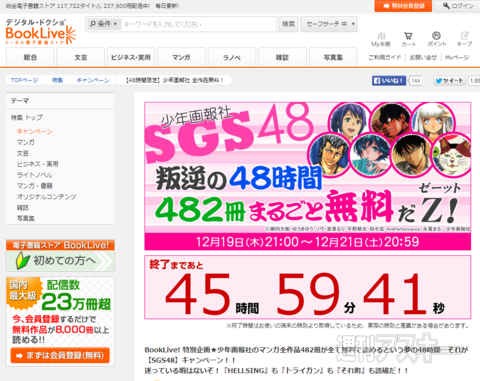Open the ポイント points icon
The height and width of the screenshot is (381, 480).
[436, 39]
